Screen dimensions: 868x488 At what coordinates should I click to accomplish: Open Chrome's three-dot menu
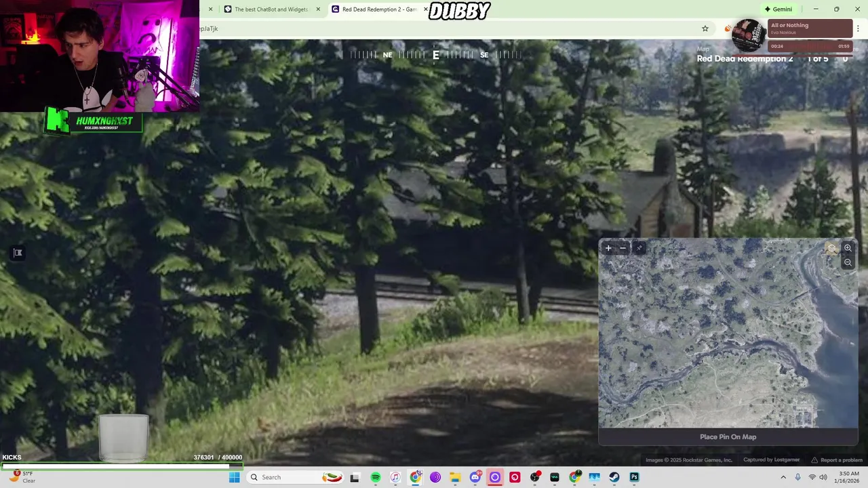pyautogui.click(x=859, y=28)
